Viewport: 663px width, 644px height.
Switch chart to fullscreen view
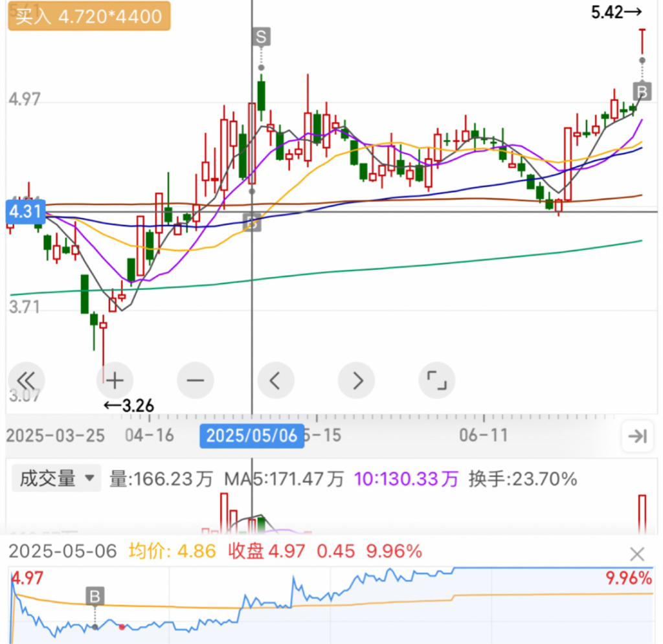click(x=437, y=381)
